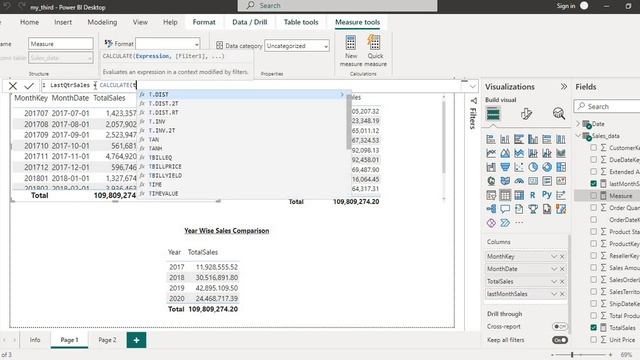Select R script visual
Viewport: 640px width, 360px height.
tap(533, 195)
